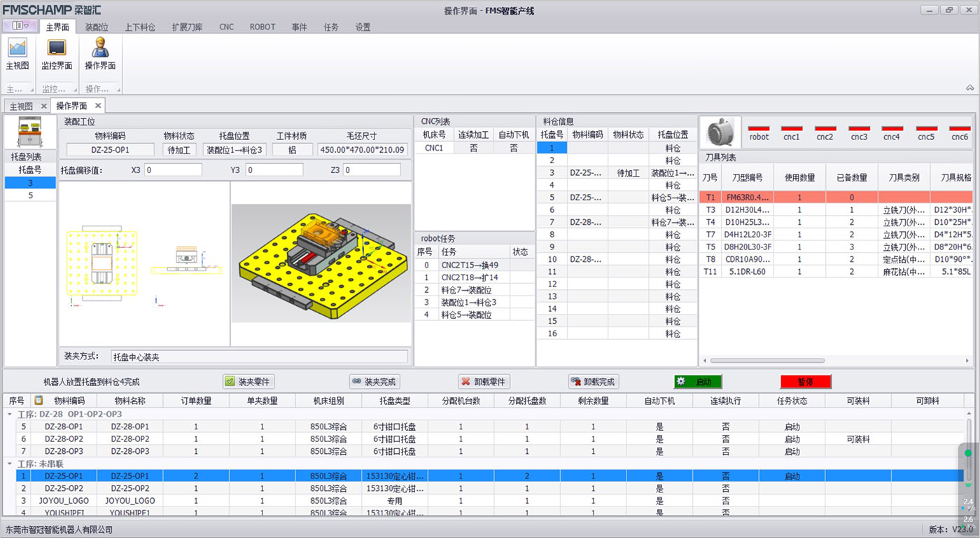The image size is (980, 538).
Task: Click the pallet station thumbnail above 托盘列表
Action: pos(29,133)
